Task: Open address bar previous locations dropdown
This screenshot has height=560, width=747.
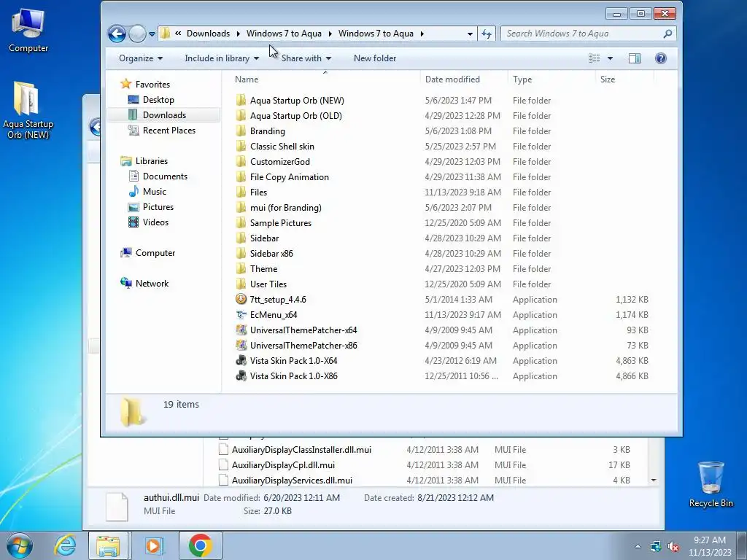Action: (470, 34)
